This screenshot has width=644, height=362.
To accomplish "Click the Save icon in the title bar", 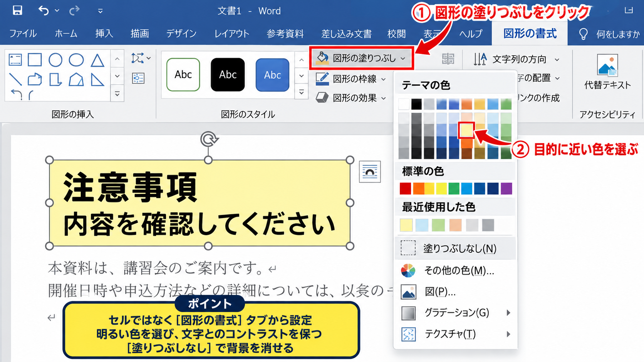I will [x=17, y=10].
